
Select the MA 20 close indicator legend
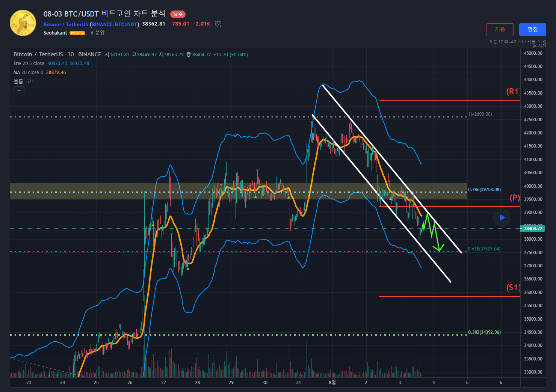[28, 72]
